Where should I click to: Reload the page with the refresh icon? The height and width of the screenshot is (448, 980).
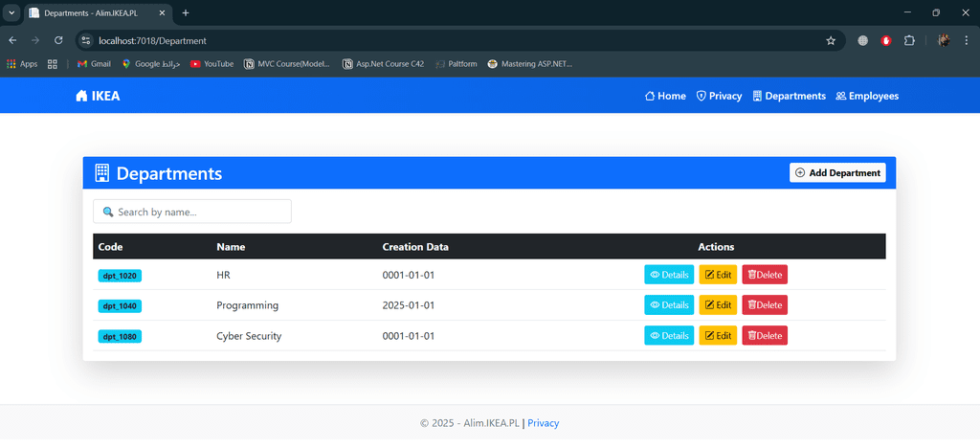58,40
